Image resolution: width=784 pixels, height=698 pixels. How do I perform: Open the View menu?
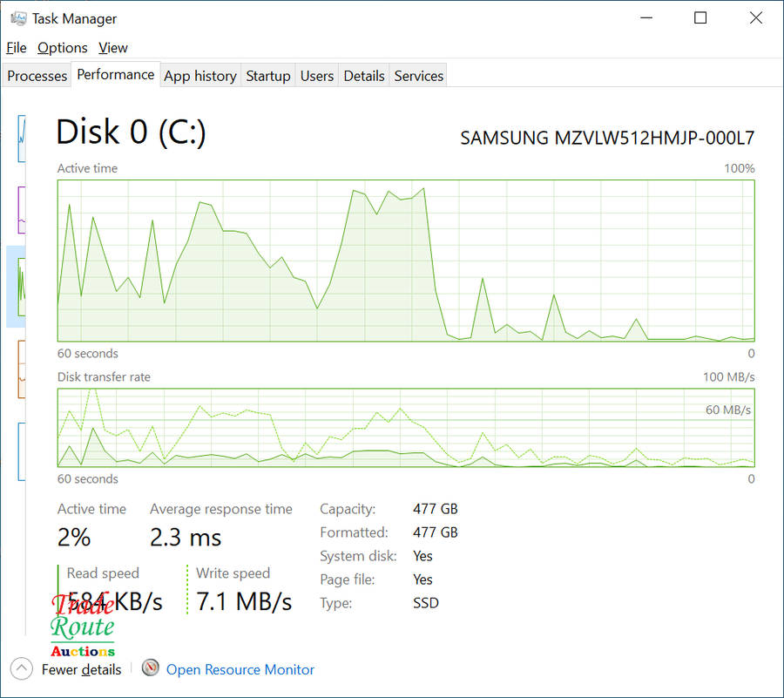point(113,48)
